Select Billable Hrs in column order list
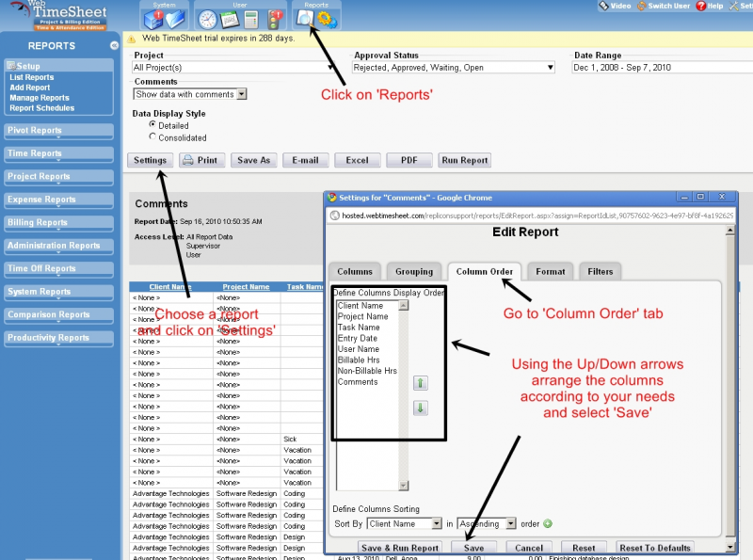This screenshot has width=753, height=560. (x=359, y=360)
